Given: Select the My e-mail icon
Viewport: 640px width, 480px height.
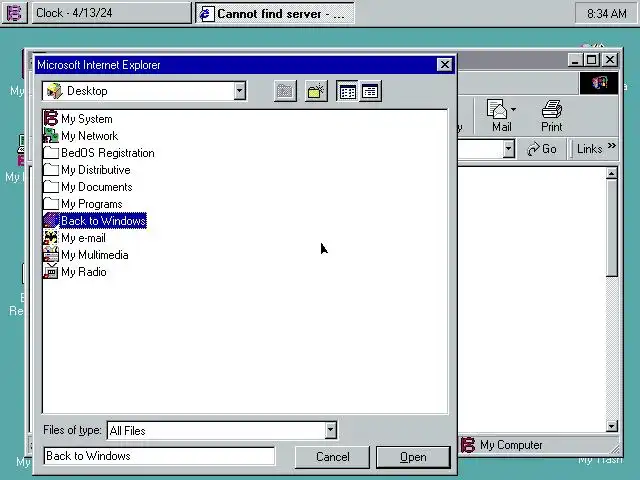Looking at the screenshot, I should point(51,238).
